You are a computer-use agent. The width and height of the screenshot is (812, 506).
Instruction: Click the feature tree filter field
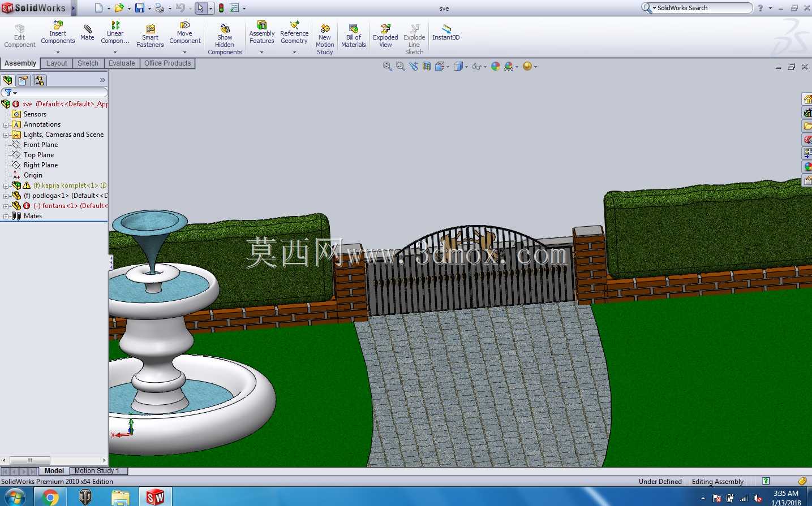pos(55,92)
